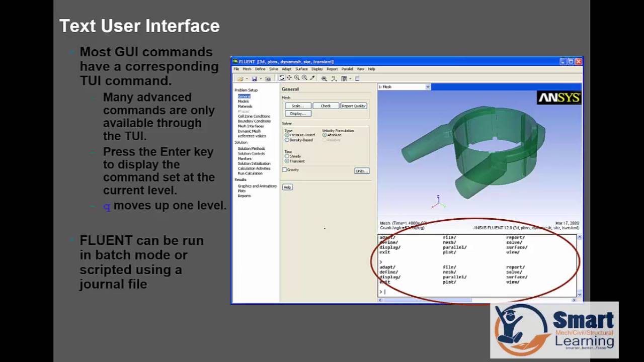Select the pan move arrows tool
The image size is (644, 362).
click(x=289, y=78)
